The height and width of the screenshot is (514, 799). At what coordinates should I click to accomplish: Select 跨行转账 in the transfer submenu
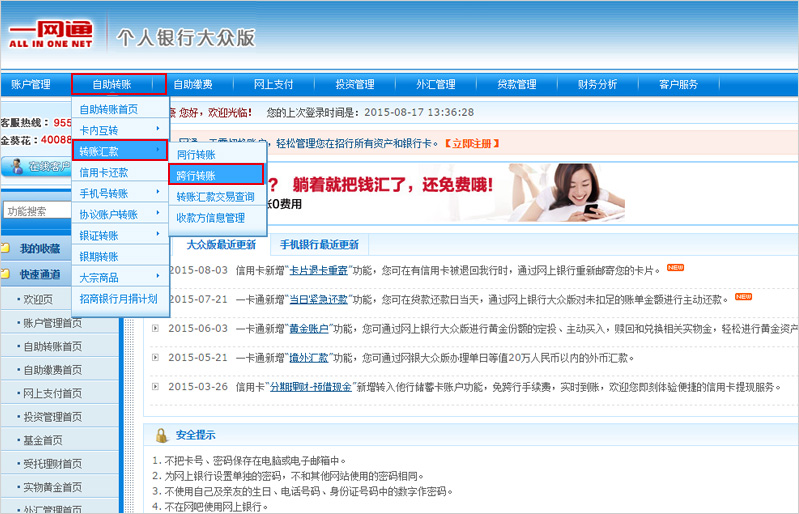tap(196, 175)
